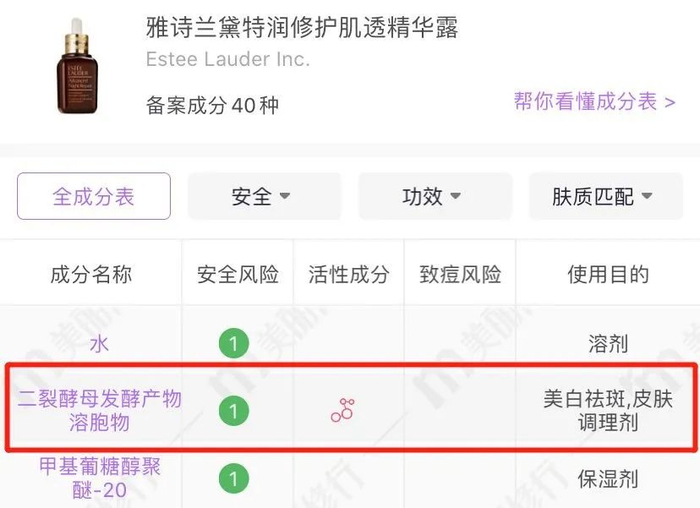Click the green safety badge for 水
The height and width of the screenshot is (508, 700).
pos(233,345)
